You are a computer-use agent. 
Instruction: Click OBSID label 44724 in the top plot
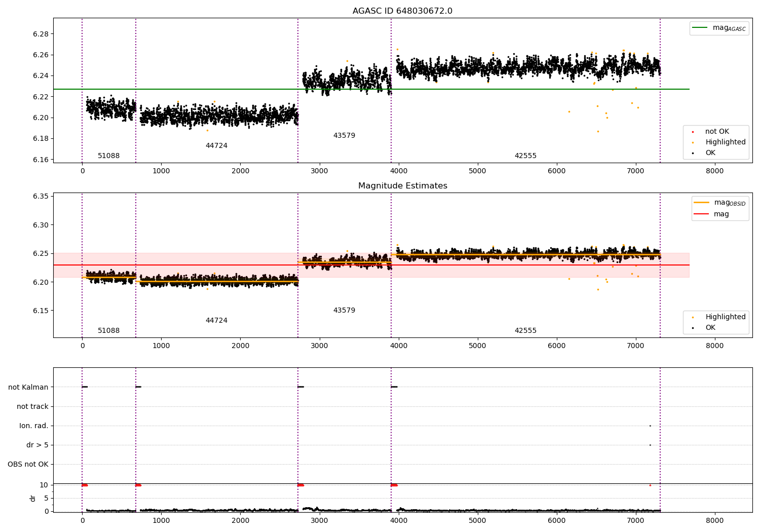(x=216, y=145)
